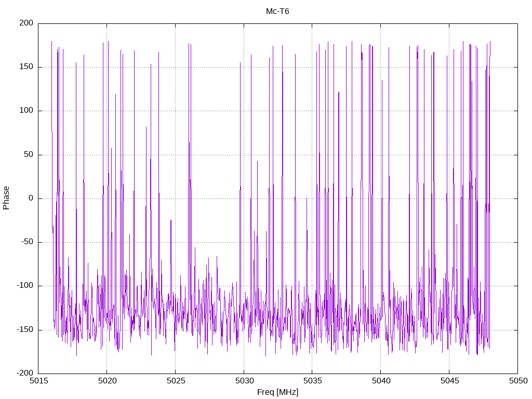Click the 0 y-axis tick label

tap(31, 198)
